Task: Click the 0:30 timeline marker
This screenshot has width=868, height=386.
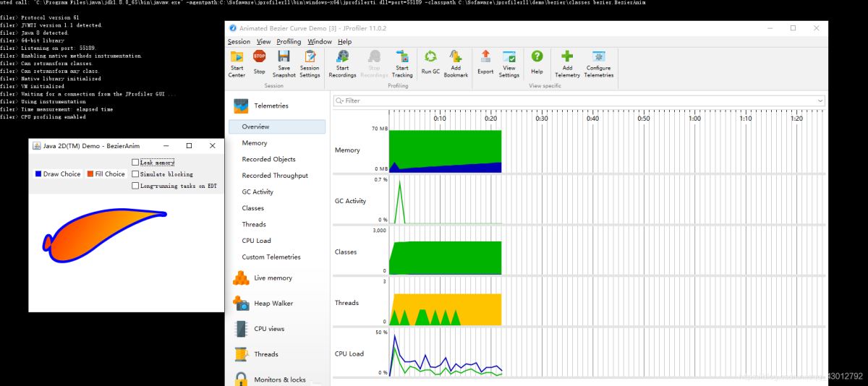Action: tap(542, 119)
